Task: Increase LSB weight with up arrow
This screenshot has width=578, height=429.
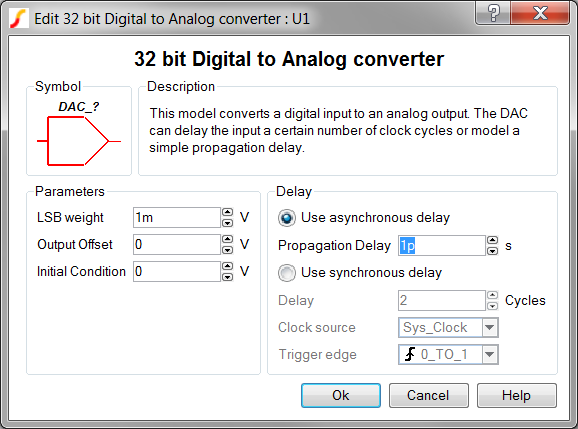Action: 227,212
